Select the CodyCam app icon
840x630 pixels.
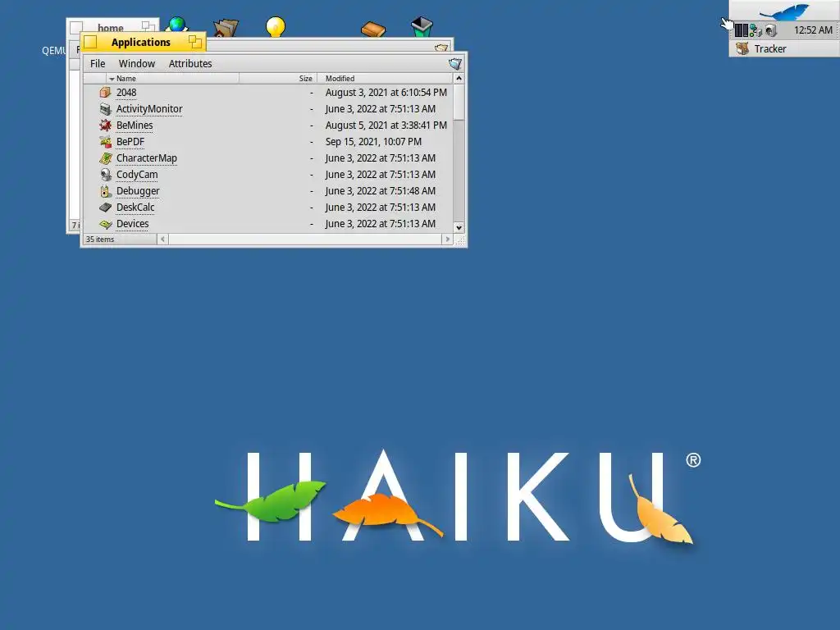coord(105,175)
